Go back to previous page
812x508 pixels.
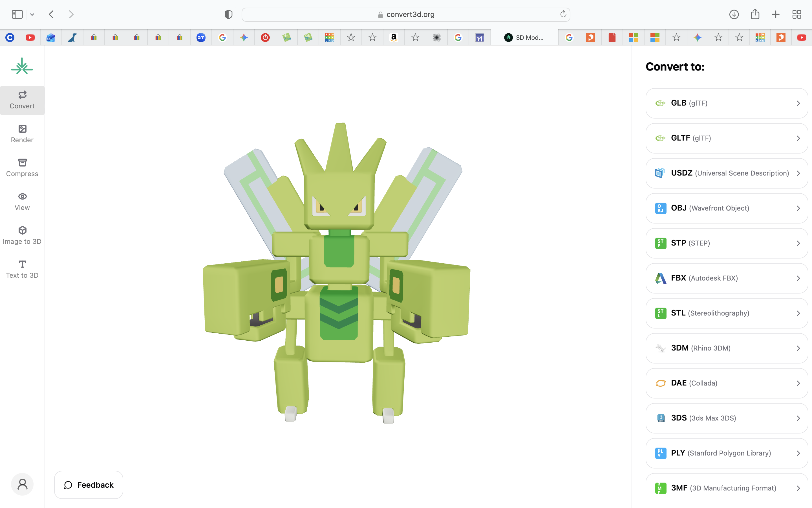(51, 14)
